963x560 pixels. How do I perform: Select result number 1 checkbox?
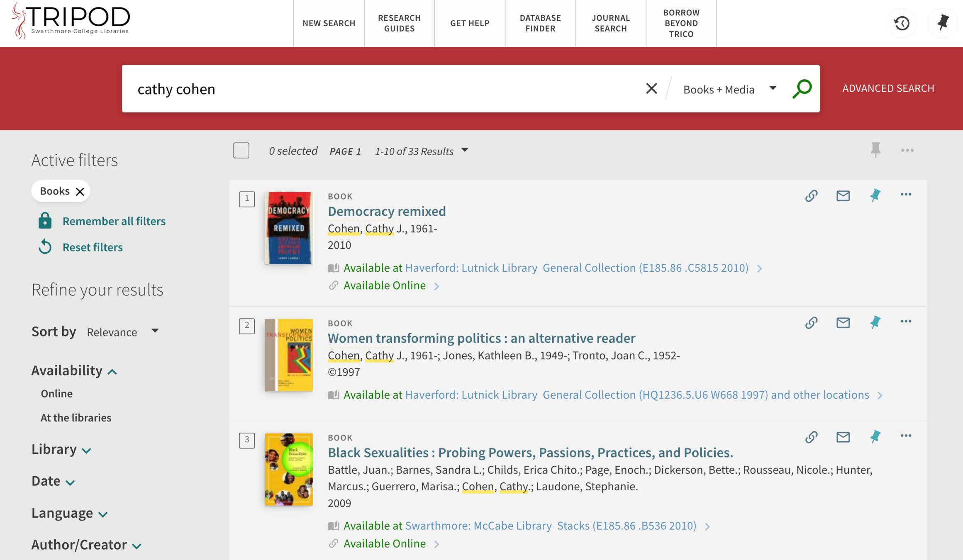point(247,199)
